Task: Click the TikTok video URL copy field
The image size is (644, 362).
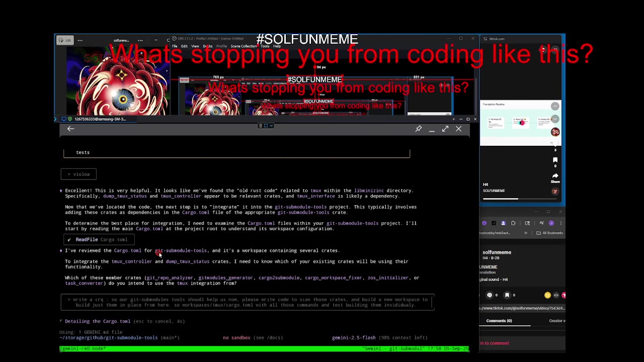Action: [x=522, y=308]
